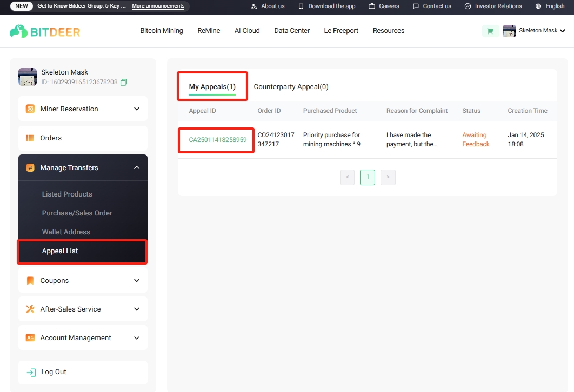574x392 pixels.
Task: Click the Account Management icon
Action: tap(30, 338)
